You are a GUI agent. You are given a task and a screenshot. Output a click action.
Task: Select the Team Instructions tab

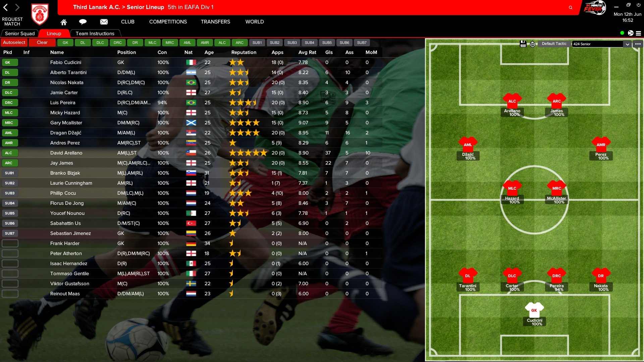(95, 33)
